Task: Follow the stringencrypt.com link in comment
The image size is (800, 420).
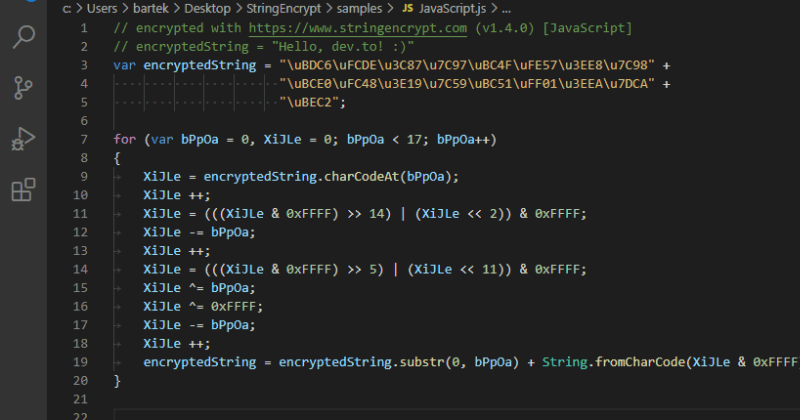Action: [x=358, y=28]
